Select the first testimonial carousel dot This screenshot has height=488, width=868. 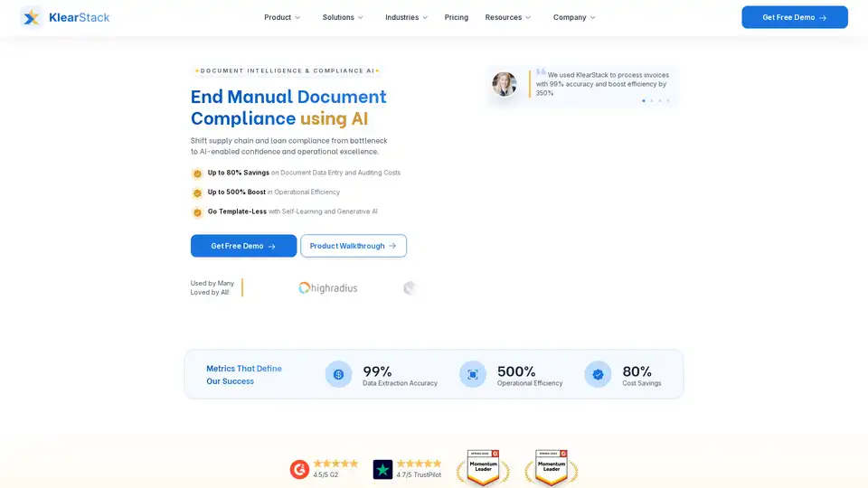(644, 100)
